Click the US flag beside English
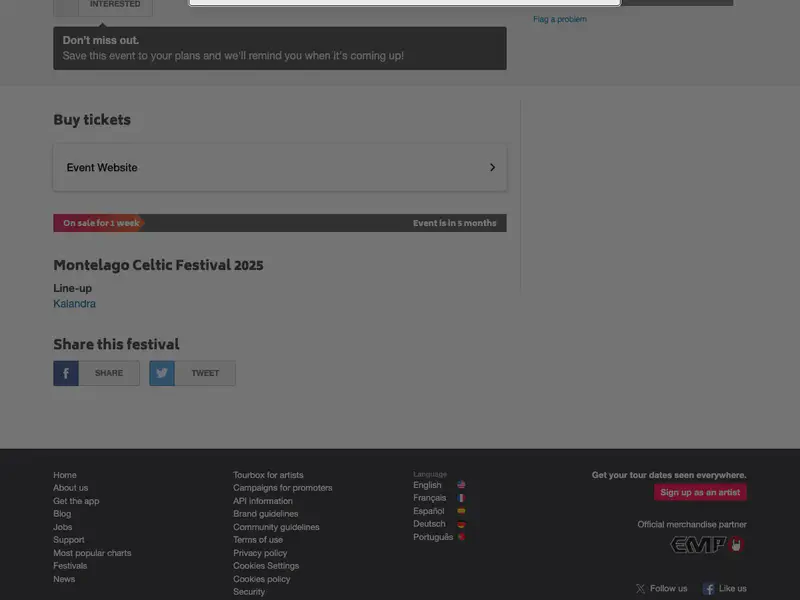Image resolution: width=800 pixels, height=600 pixels. [461, 485]
